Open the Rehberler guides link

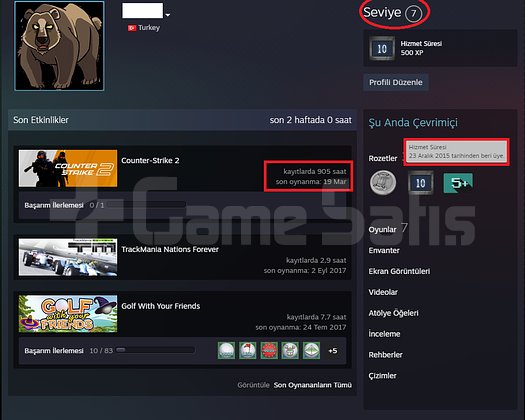385,355
